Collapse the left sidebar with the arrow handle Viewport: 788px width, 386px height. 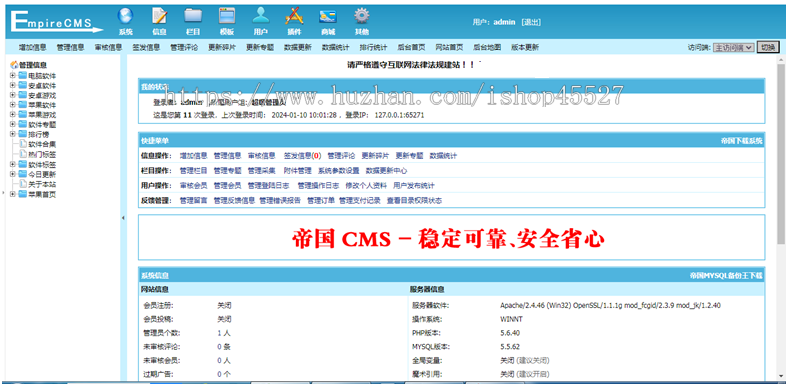pos(123,218)
